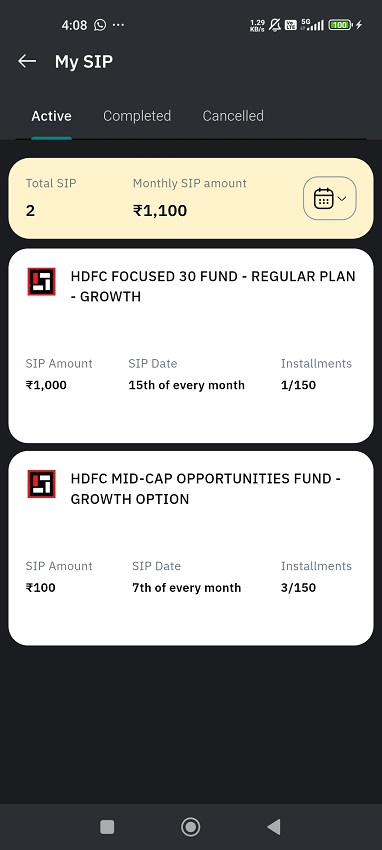The image size is (382, 850).
Task: Tap battery indicator in status bar
Action: (340, 25)
